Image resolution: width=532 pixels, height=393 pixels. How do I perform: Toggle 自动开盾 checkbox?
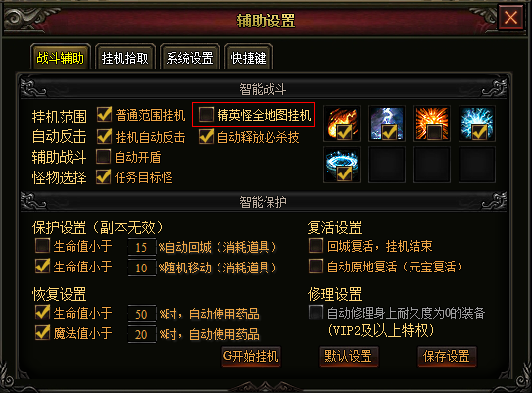[103, 157]
